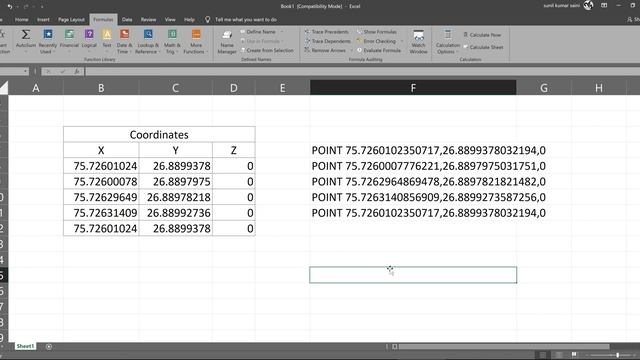The width and height of the screenshot is (640, 360).
Task: Click the zoom slider handle
Action: pos(618,355)
